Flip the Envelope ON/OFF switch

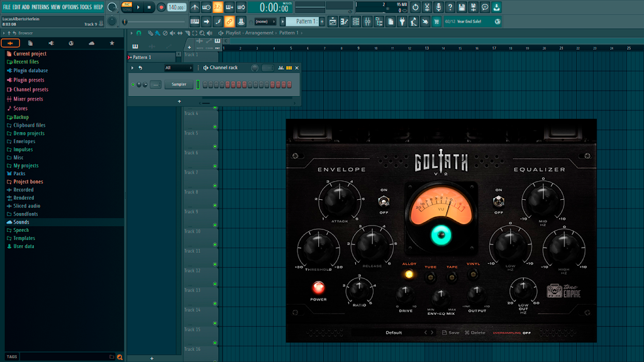point(384,201)
